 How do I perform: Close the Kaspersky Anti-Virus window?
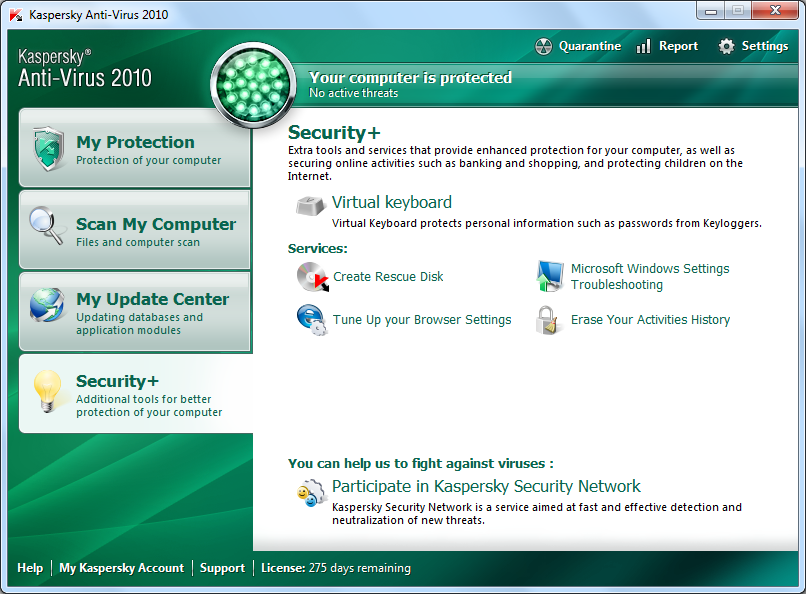(775, 11)
